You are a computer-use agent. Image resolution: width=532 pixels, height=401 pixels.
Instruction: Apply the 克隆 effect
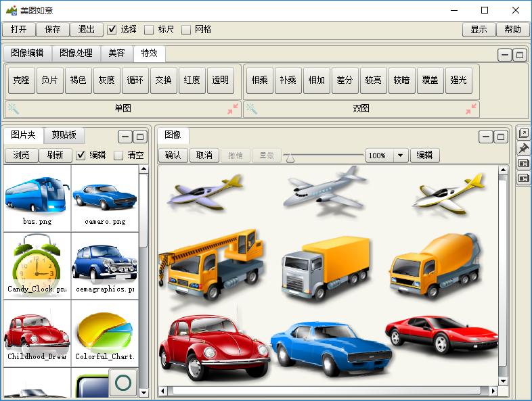pos(22,80)
